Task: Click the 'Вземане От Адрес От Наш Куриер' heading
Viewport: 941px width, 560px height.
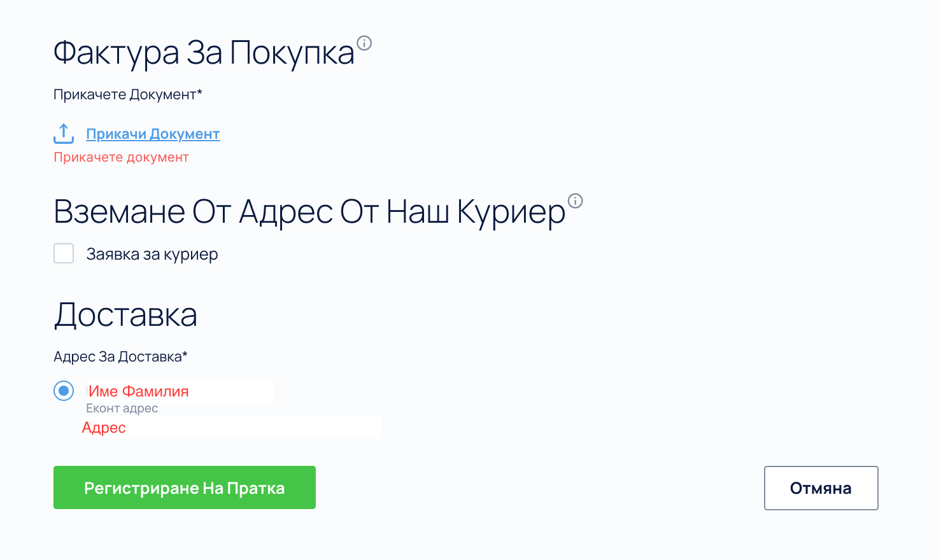Action: coord(309,212)
